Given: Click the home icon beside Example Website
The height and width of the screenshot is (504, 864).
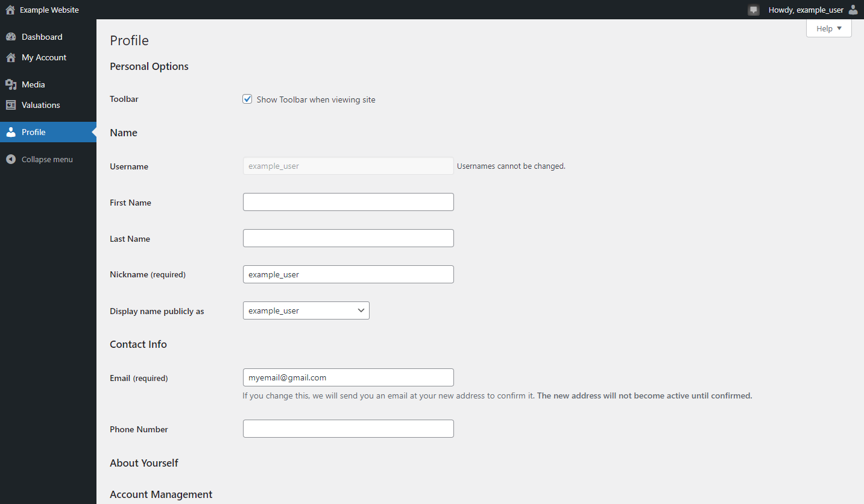Looking at the screenshot, I should click(10, 10).
